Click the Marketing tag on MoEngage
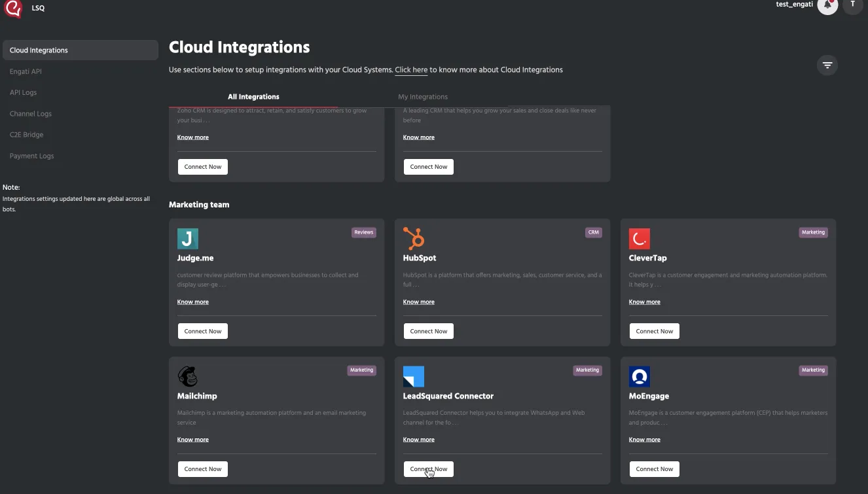 [813, 370]
